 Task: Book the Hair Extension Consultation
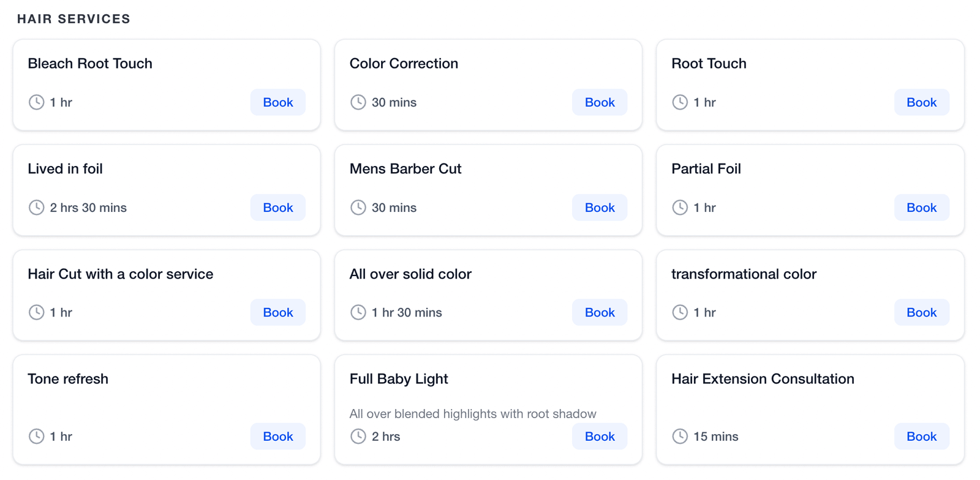coord(922,437)
